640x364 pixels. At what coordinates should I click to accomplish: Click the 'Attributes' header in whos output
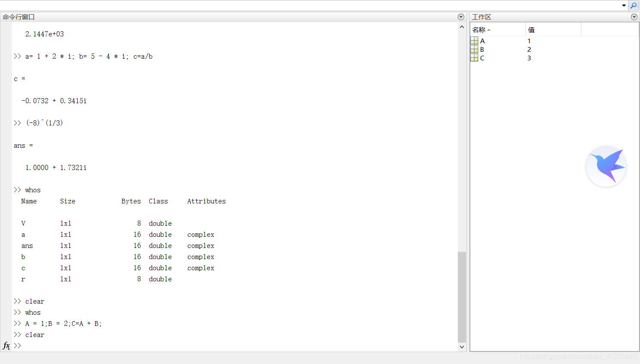coord(206,201)
